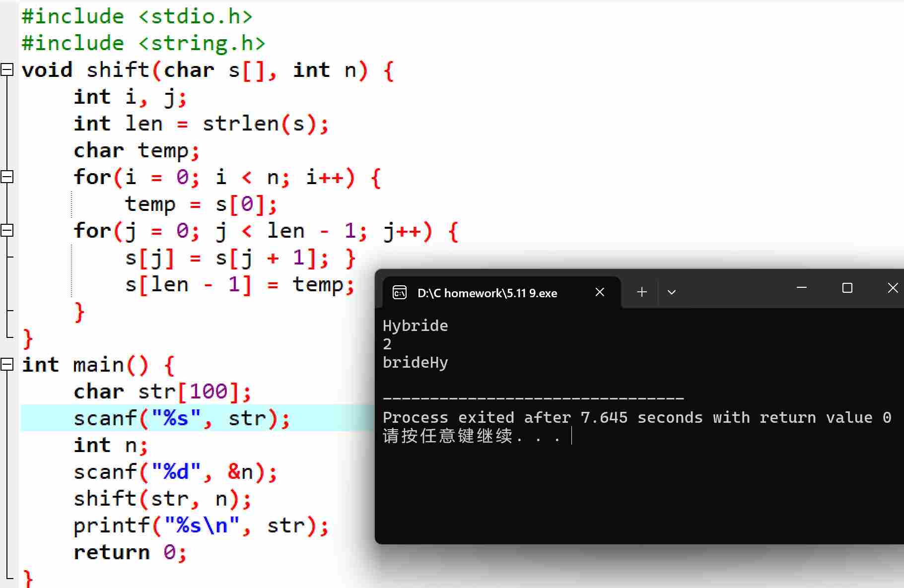The height and width of the screenshot is (588, 904).
Task: Click the 'return 0;' line
Action: coord(131,552)
